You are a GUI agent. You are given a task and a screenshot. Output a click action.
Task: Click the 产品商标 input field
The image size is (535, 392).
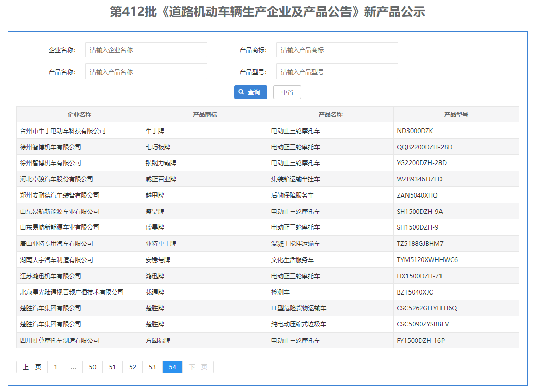(x=337, y=50)
